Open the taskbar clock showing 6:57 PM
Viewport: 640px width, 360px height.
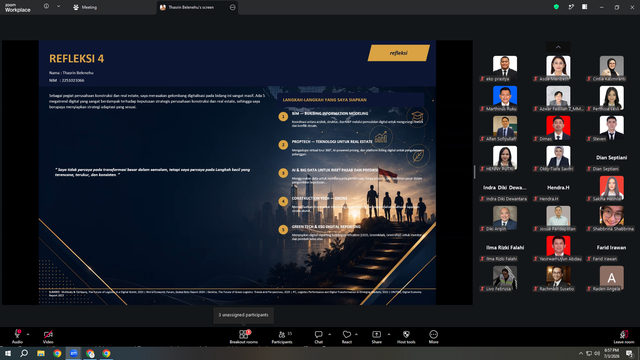click(x=611, y=353)
